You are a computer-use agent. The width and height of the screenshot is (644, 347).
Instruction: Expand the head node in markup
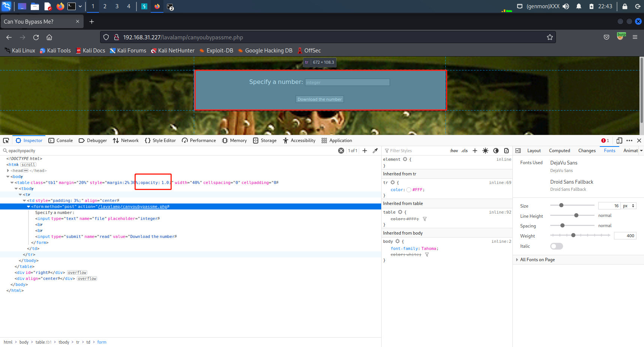coord(8,171)
